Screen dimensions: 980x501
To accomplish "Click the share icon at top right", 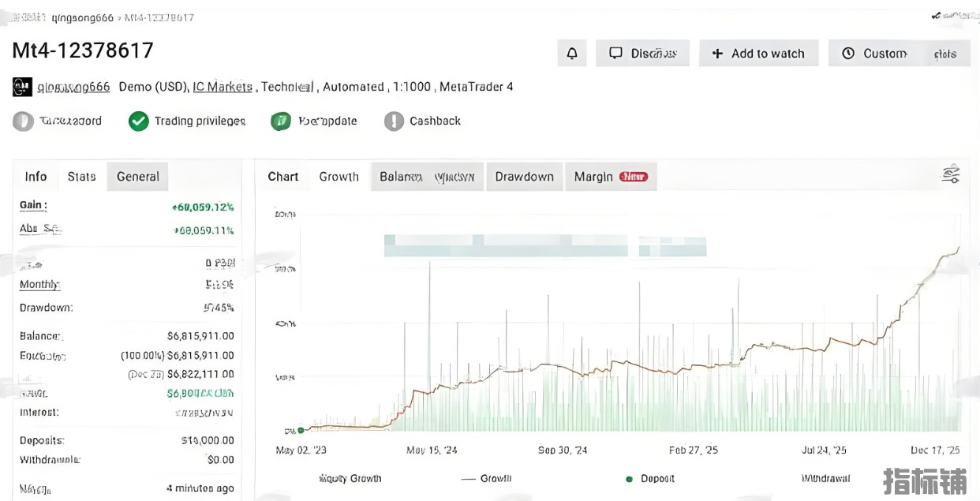I will click(937, 14).
